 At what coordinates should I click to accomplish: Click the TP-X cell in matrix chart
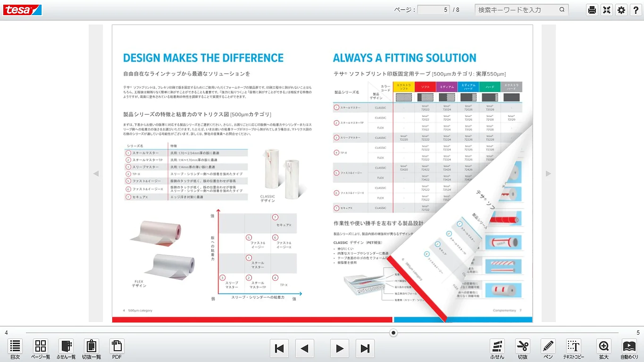tap(284, 283)
